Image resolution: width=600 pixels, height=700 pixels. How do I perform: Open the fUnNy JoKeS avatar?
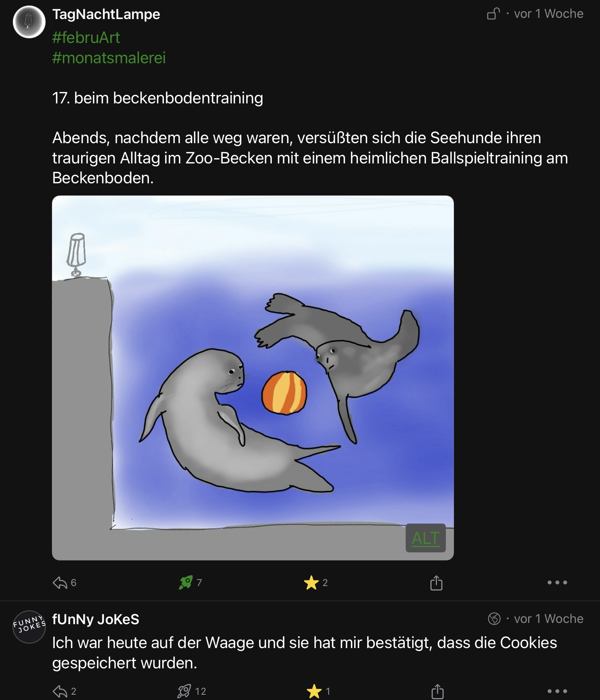click(x=29, y=627)
